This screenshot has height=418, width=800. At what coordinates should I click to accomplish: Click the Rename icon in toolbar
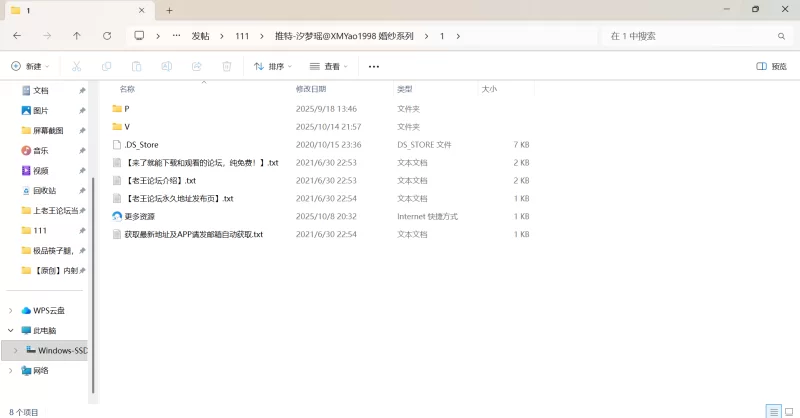pos(166,66)
